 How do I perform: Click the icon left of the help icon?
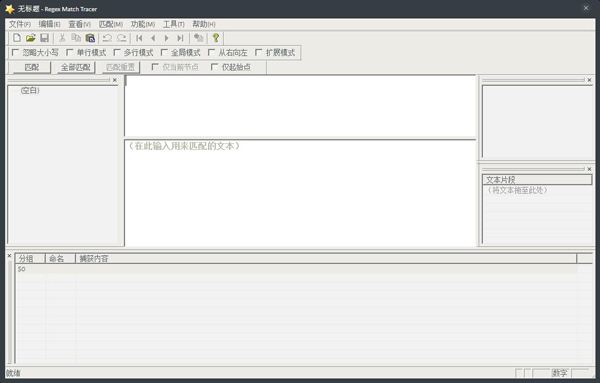pos(198,38)
